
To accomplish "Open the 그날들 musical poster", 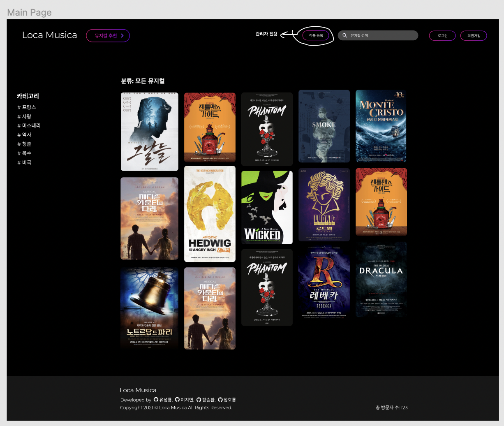I will tap(150, 132).
